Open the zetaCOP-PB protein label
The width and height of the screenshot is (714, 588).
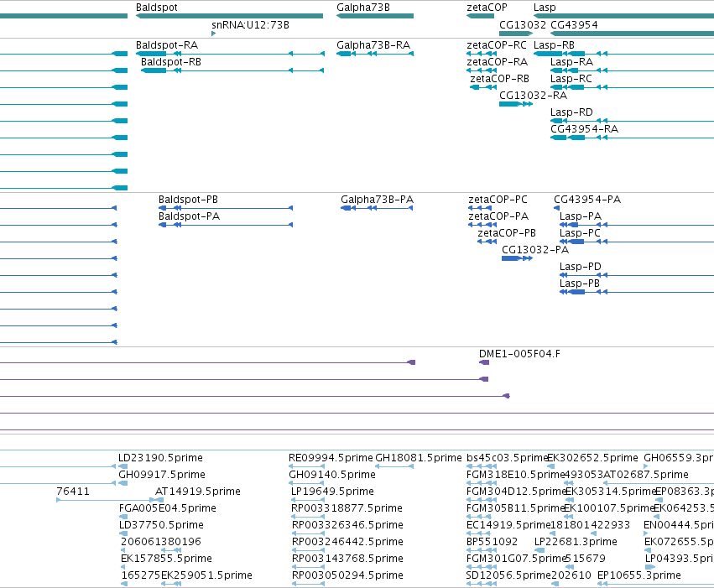tap(507, 233)
